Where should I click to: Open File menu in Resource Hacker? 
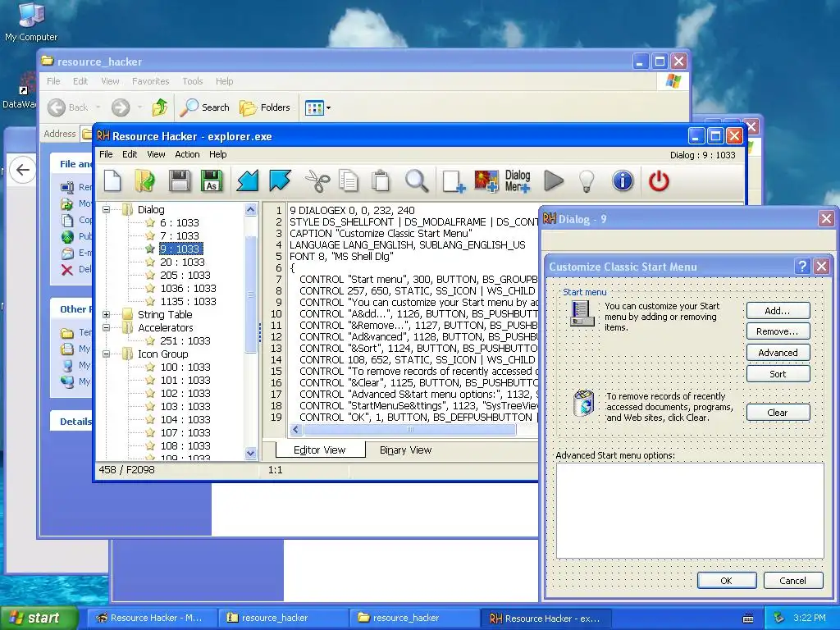tap(106, 154)
